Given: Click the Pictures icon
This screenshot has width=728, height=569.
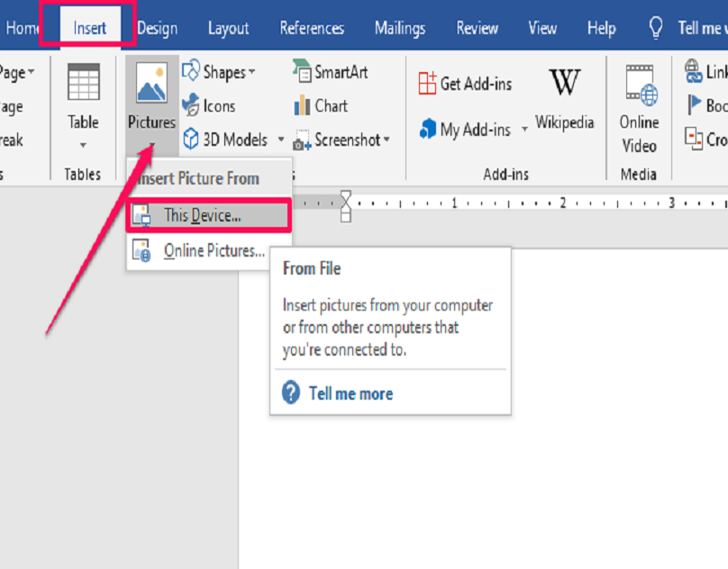Looking at the screenshot, I should click(152, 83).
